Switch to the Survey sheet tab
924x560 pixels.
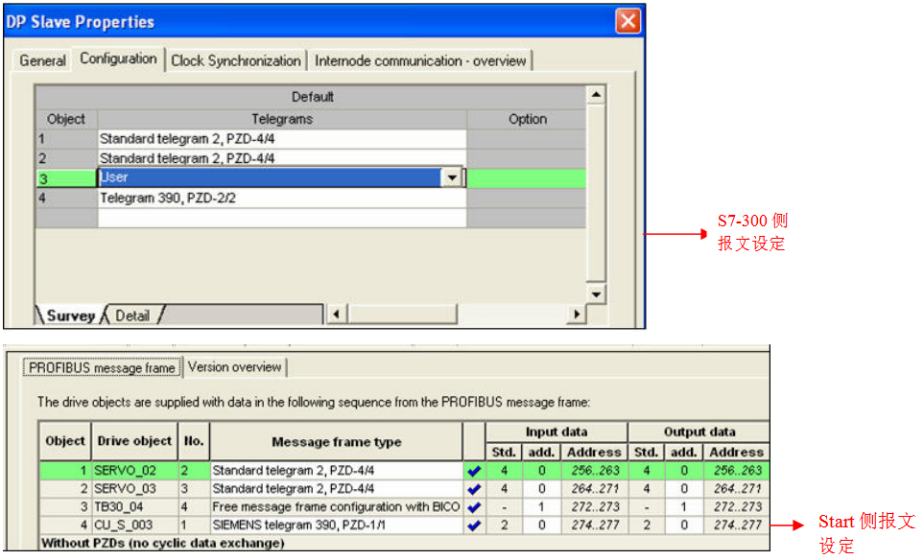pos(71,315)
